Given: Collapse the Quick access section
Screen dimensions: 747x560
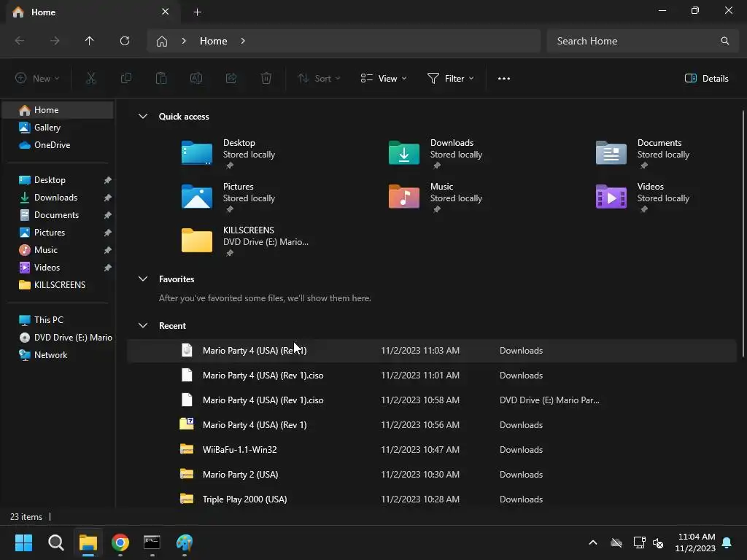Looking at the screenshot, I should click(143, 116).
